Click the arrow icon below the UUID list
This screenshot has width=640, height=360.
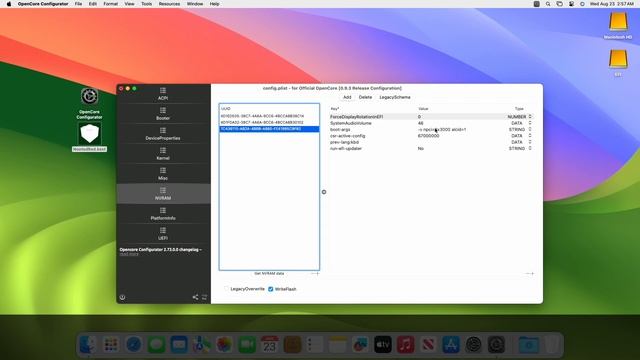[315, 273]
